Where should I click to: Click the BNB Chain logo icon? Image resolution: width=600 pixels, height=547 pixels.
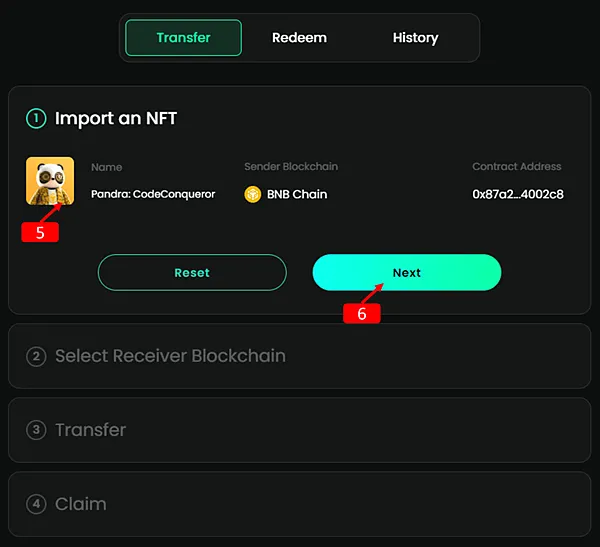pyautogui.click(x=253, y=194)
